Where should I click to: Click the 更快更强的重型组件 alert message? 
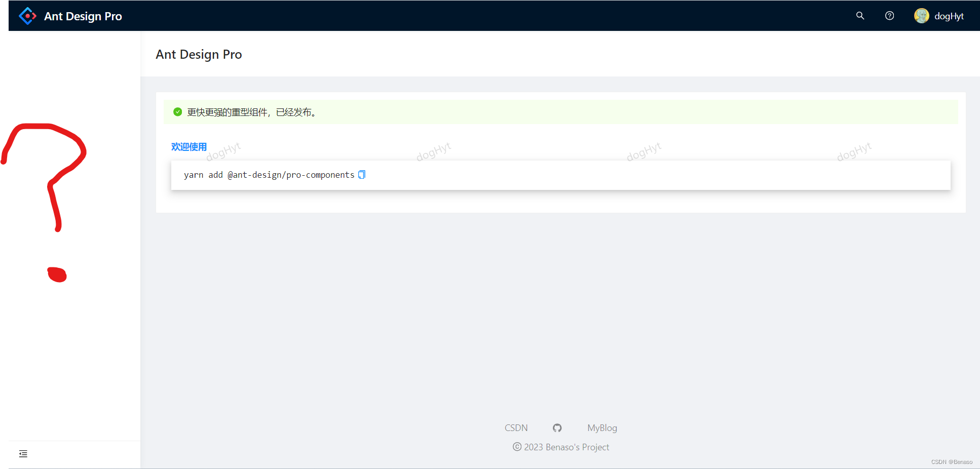click(252, 112)
